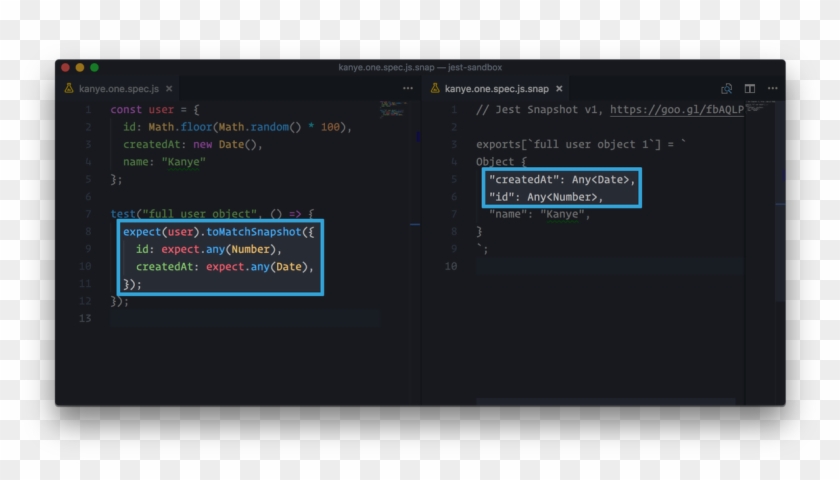Click the Jest flask icon on left tab
This screenshot has width=840, height=480.
coord(69,89)
